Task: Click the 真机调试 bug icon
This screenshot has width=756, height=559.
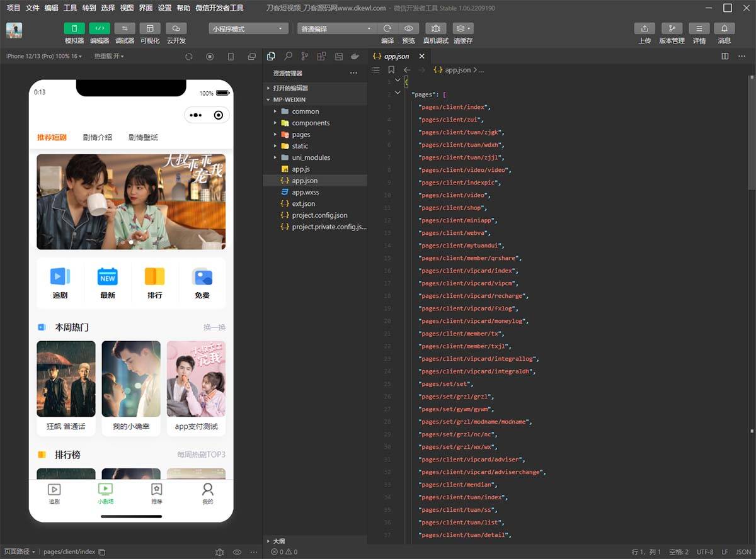Action: [435, 28]
